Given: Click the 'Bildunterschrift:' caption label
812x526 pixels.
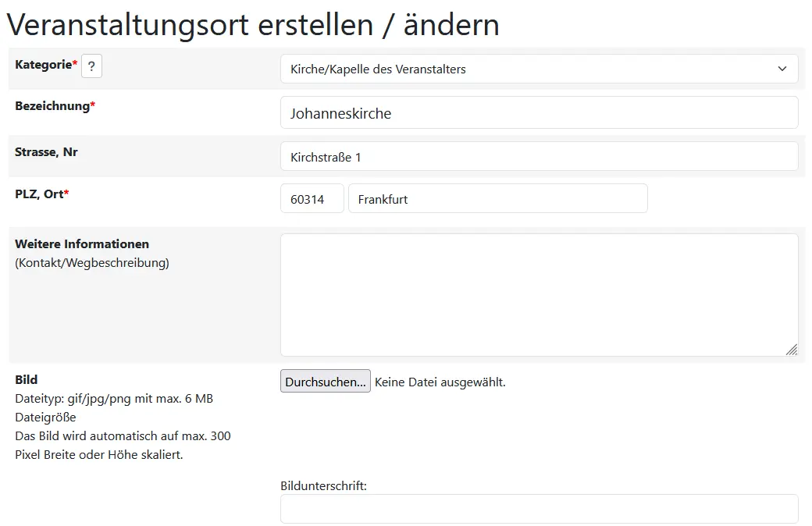Looking at the screenshot, I should (x=323, y=485).
